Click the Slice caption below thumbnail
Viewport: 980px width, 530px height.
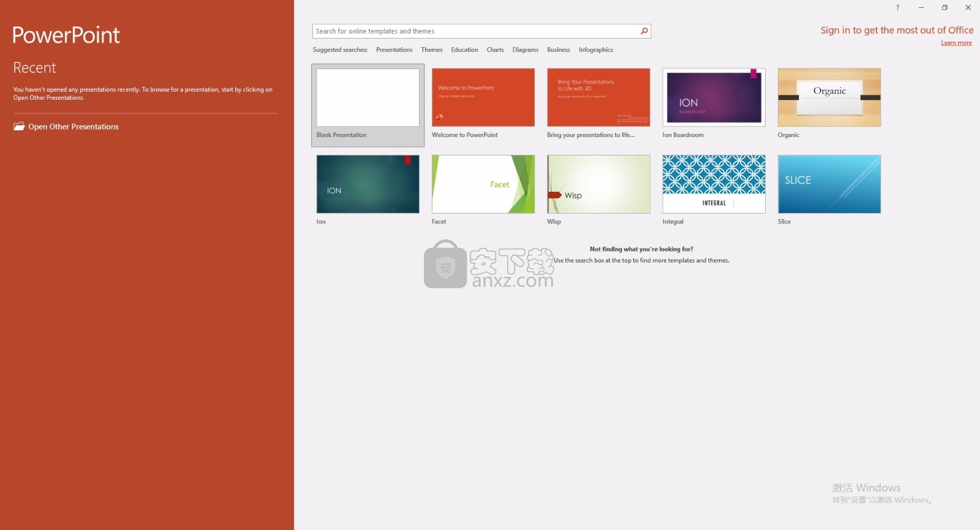point(784,222)
